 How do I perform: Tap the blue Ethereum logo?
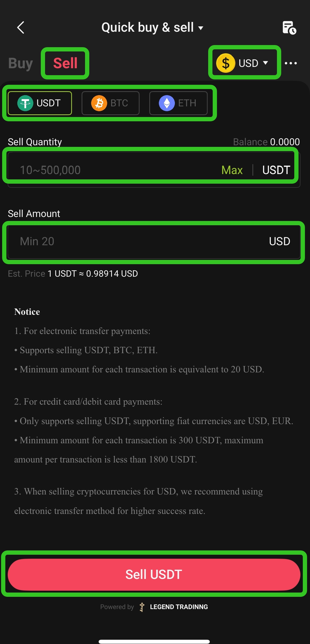[x=167, y=103]
